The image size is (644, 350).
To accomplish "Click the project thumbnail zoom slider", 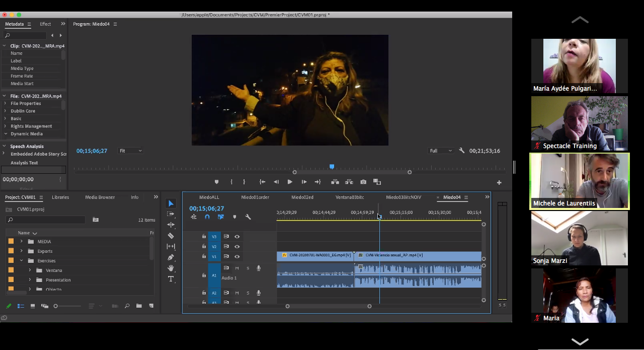I will pyautogui.click(x=56, y=306).
